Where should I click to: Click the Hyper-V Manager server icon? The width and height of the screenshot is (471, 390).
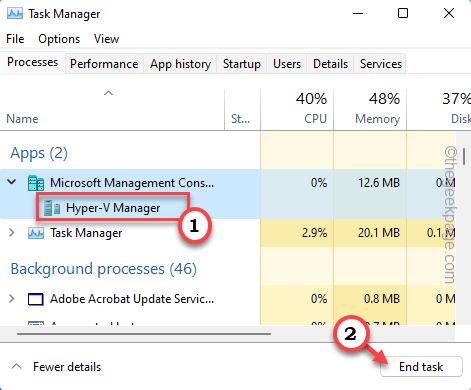tap(52, 208)
